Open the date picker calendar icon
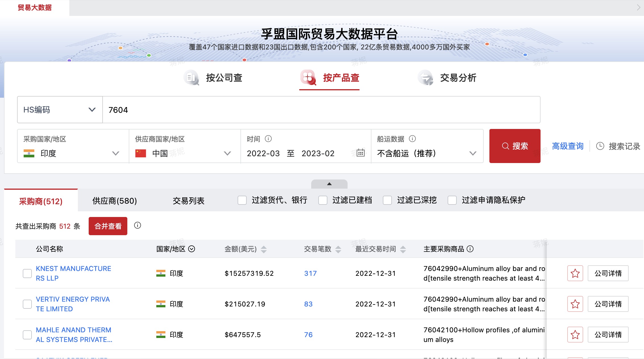Screen dimensions: 644x359 360,153
